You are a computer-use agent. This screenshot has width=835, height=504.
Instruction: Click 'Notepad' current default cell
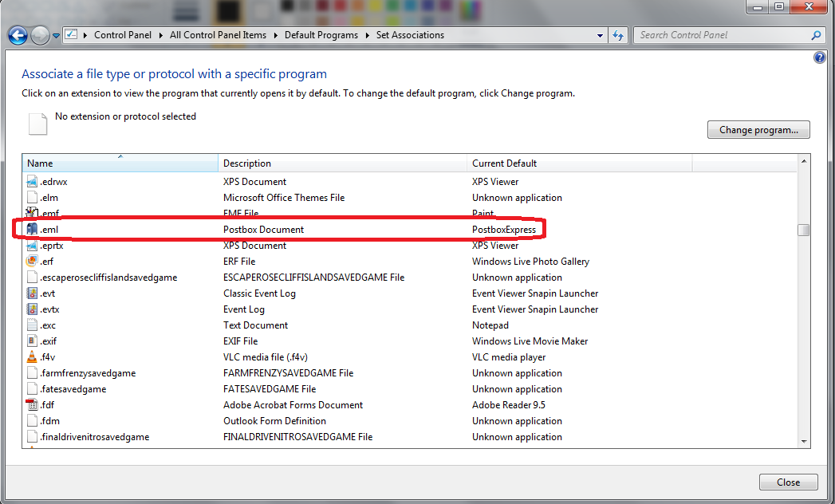coord(490,325)
